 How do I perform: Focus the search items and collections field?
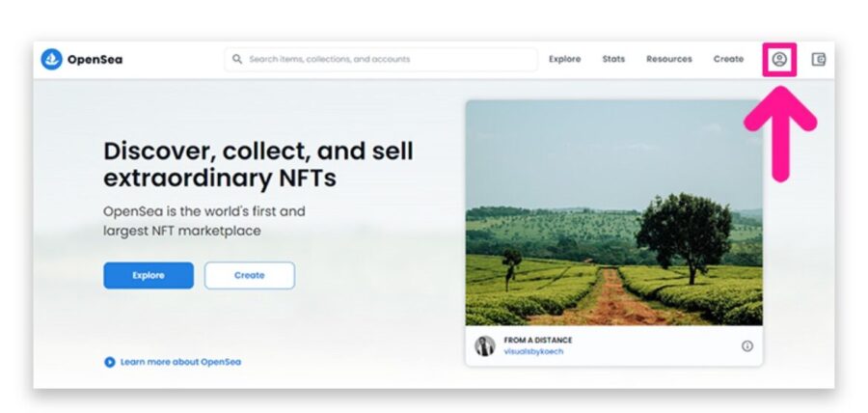point(381,59)
